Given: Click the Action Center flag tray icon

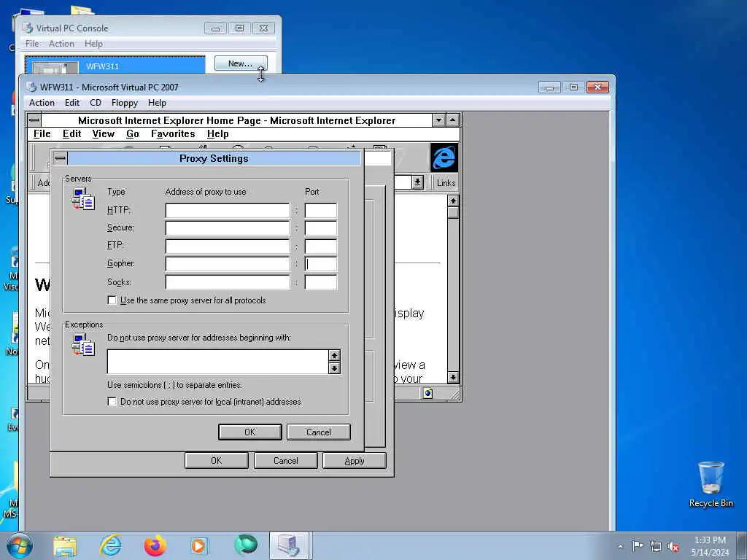Looking at the screenshot, I should [638, 545].
